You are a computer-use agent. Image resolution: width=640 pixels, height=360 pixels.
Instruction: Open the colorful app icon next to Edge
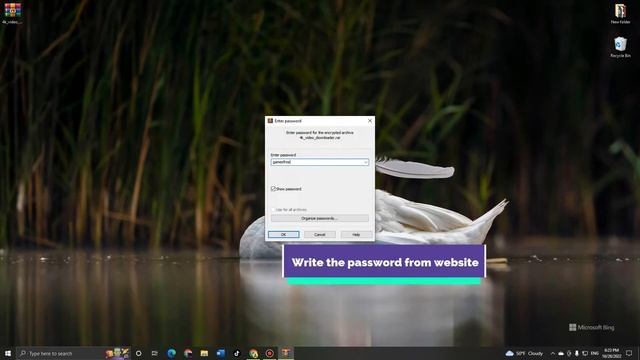tap(188, 353)
